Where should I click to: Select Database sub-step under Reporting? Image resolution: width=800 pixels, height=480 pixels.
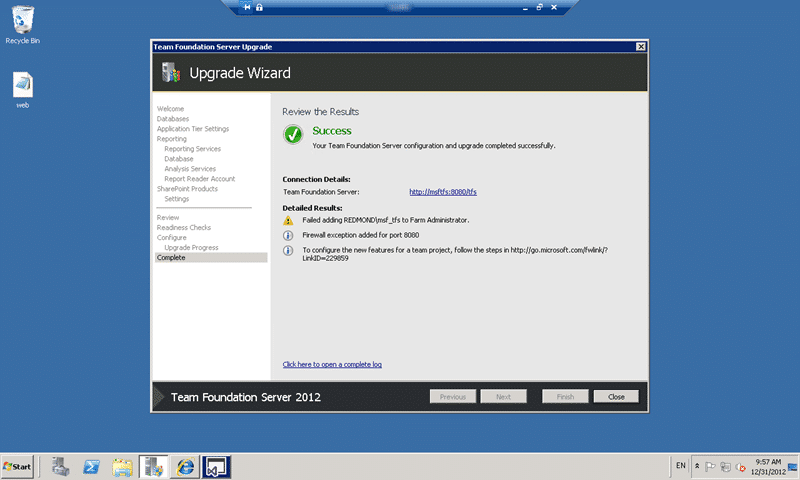click(179, 159)
